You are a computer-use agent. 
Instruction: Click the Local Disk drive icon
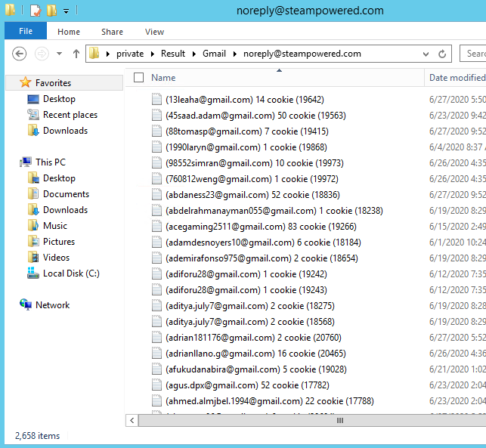(33, 273)
